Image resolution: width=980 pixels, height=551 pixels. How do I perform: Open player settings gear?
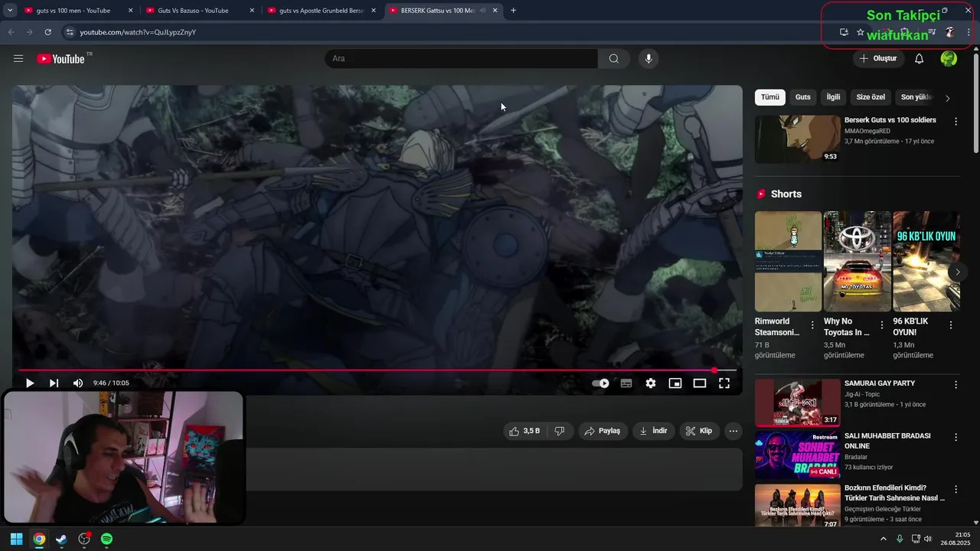(x=651, y=383)
